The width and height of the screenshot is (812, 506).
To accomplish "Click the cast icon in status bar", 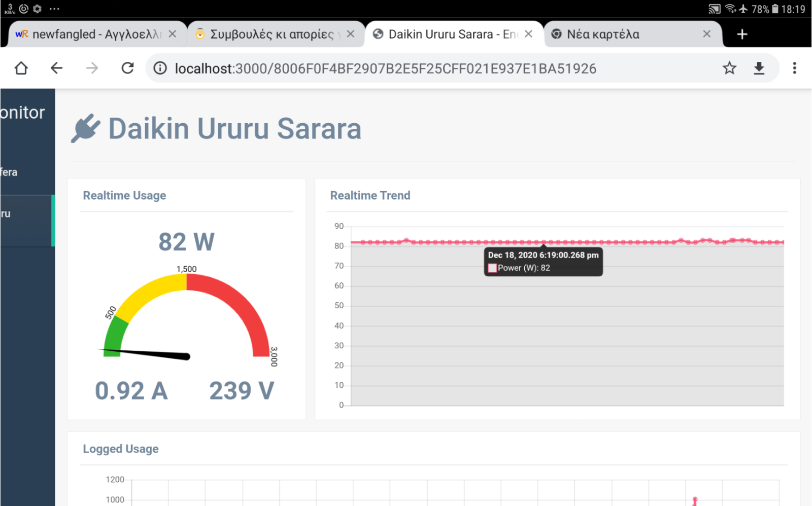I will point(714,9).
